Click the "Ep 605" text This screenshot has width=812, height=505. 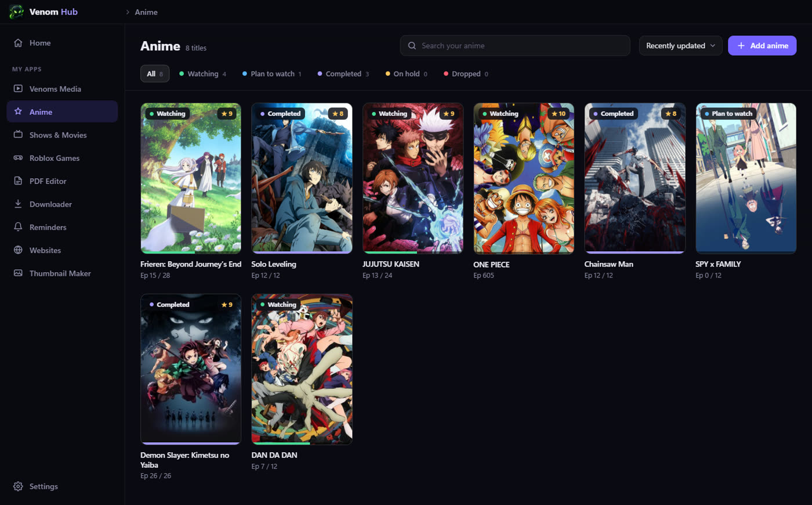click(484, 276)
